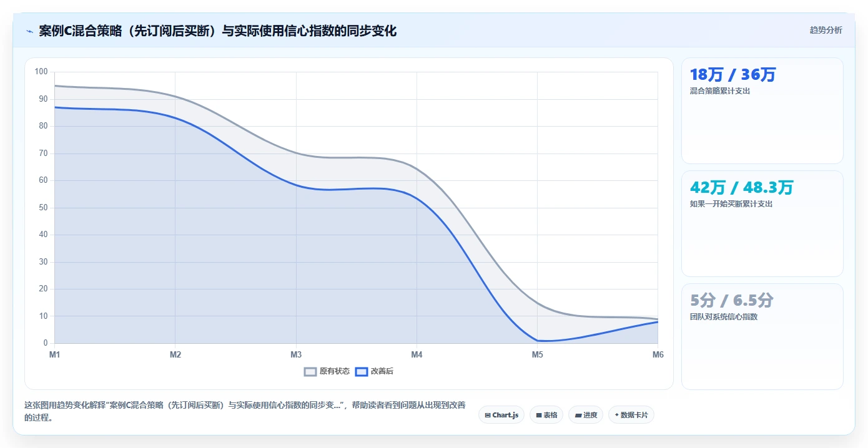868x448 pixels.
Task: Click the 团队对系统信心指数 caption
Action: point(724,317)
